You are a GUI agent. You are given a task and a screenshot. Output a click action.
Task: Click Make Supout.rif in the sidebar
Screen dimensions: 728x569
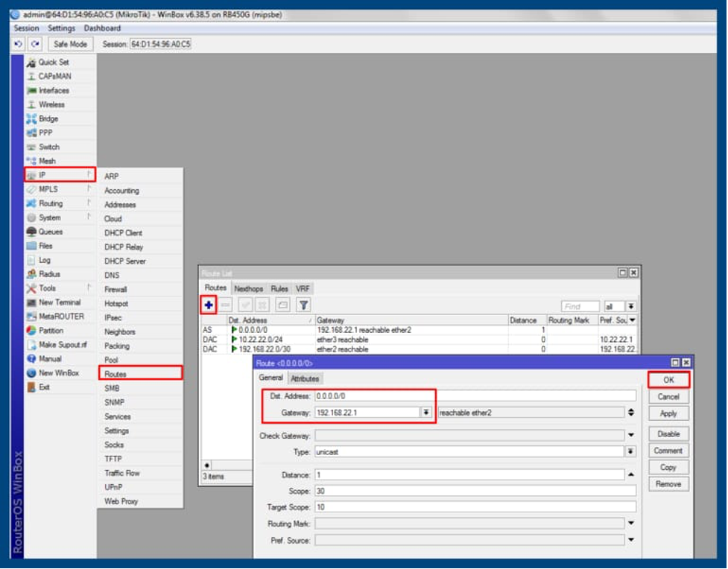click(60, 345)
